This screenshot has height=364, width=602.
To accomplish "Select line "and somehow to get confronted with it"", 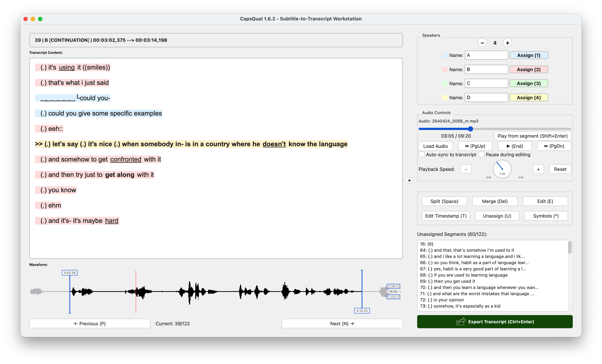I will coord(98,159).
